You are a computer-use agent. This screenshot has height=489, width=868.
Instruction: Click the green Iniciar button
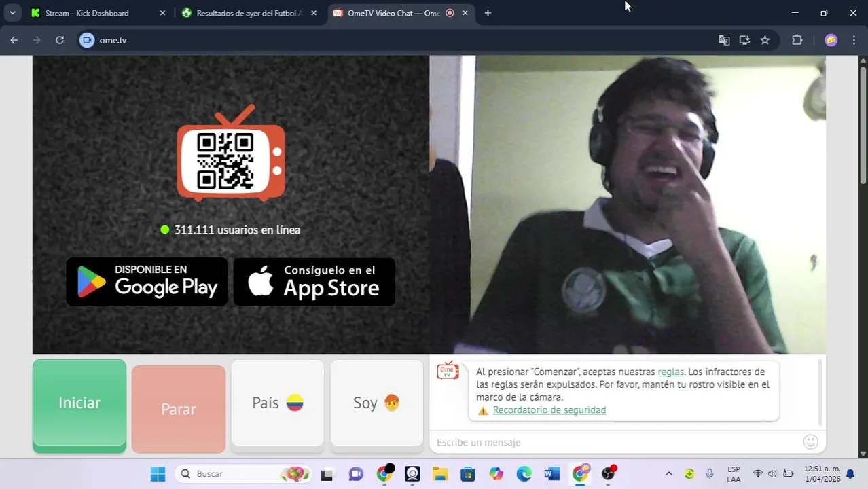tap(79, 405)
